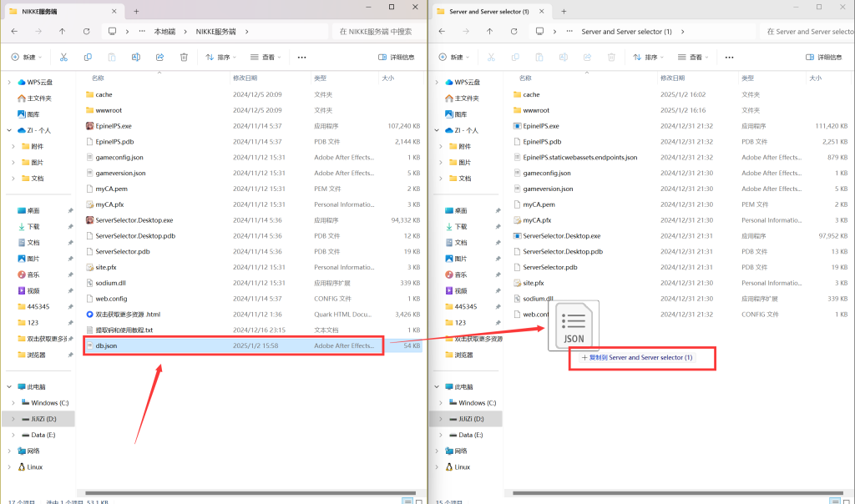The width and height of the screenshot is (855, 504).
Task: Click the rename icon in the left toolbar
Action: [135, 57]
